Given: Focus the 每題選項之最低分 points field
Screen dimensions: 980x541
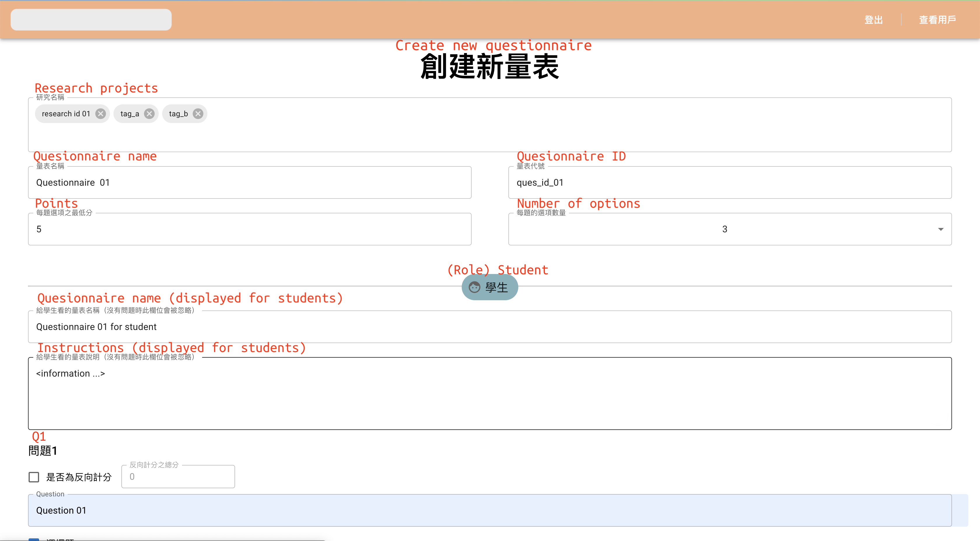Looking at the screenshot, I should click(x=249, y=229).
